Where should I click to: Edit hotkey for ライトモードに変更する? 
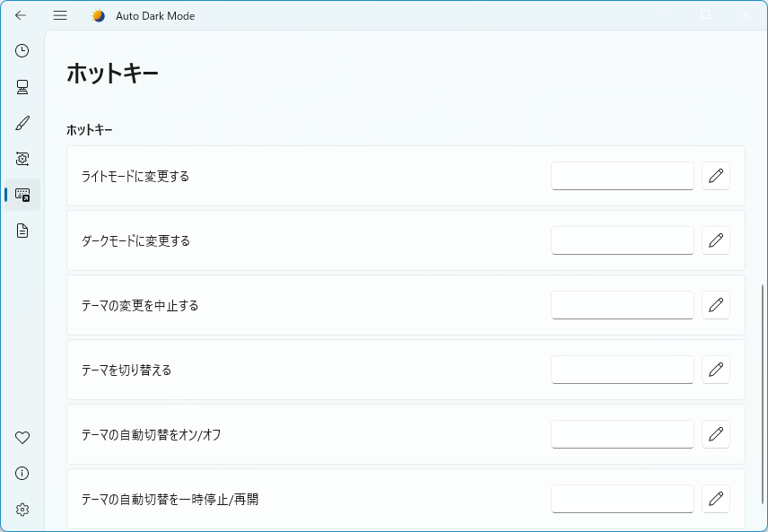click(715, 176)
